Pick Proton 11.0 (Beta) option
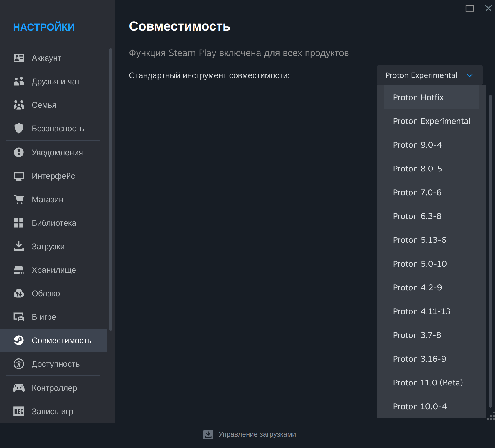The height and width of the screenshot is (448, 495). click(428, 383)
